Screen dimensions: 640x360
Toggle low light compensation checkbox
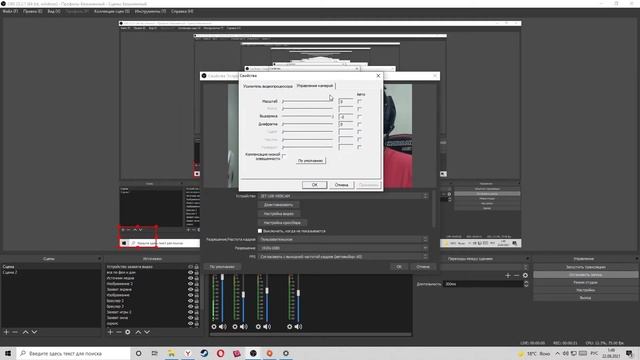284,156
